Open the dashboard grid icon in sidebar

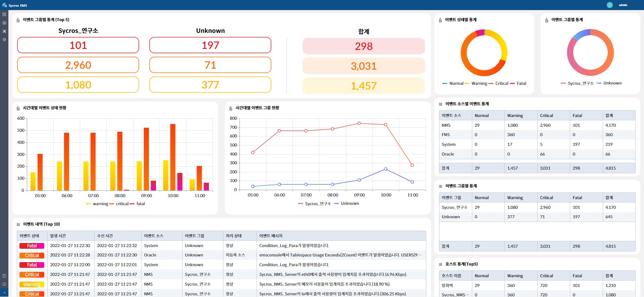4,14
